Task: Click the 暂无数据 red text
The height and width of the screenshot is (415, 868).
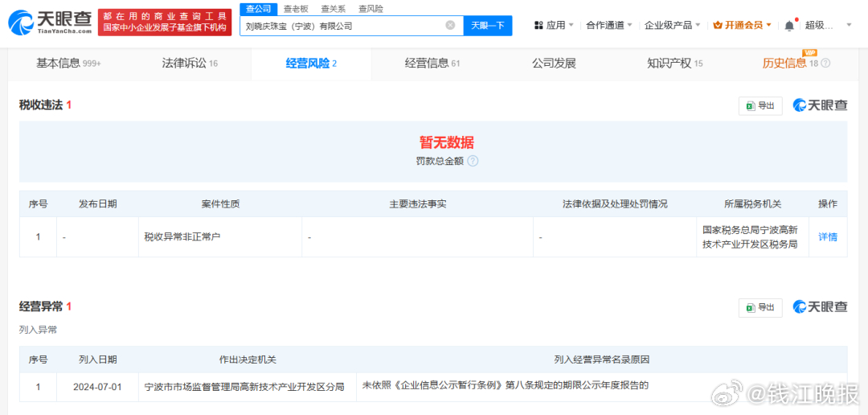Action: (447, 143)
